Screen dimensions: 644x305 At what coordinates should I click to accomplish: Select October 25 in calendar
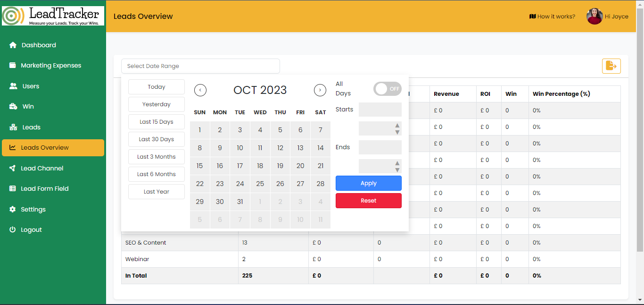pos(260,184)
